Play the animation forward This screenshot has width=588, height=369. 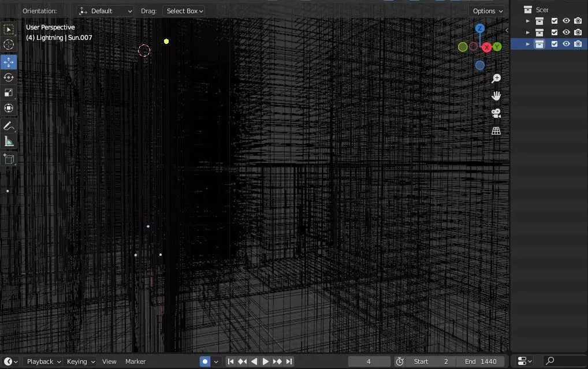coord(266,361)
